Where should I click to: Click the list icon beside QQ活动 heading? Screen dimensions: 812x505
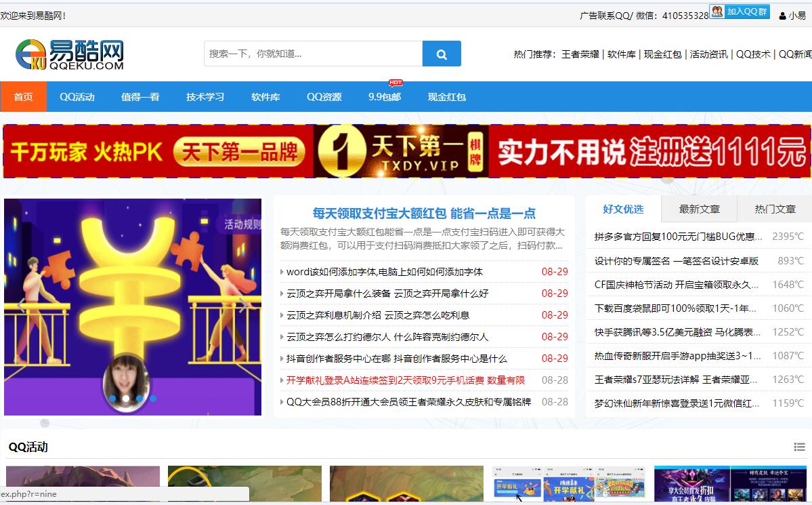[799, 447]
